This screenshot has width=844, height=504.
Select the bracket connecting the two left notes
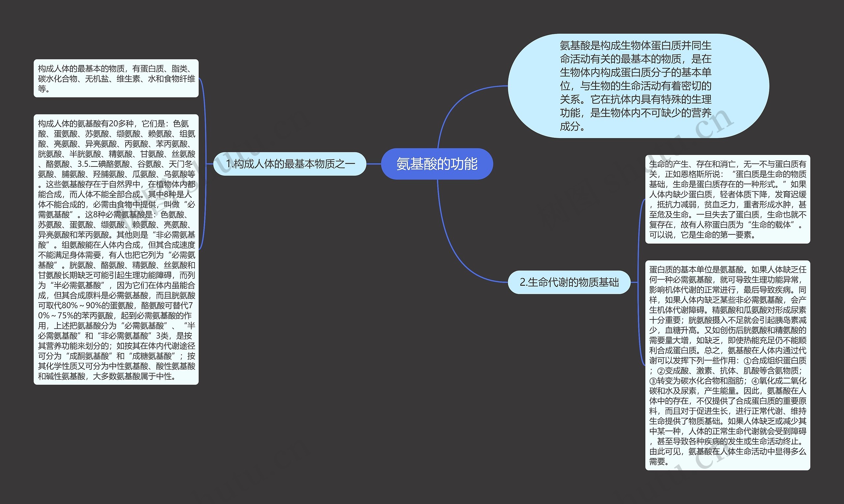(x=205, y=136)
